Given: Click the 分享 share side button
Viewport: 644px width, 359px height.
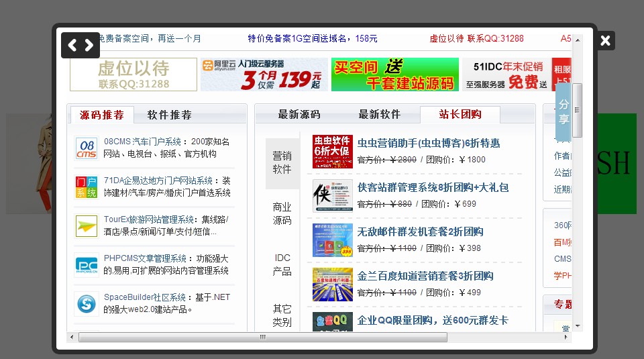Looking at the screenshot, I should (563, 112).
